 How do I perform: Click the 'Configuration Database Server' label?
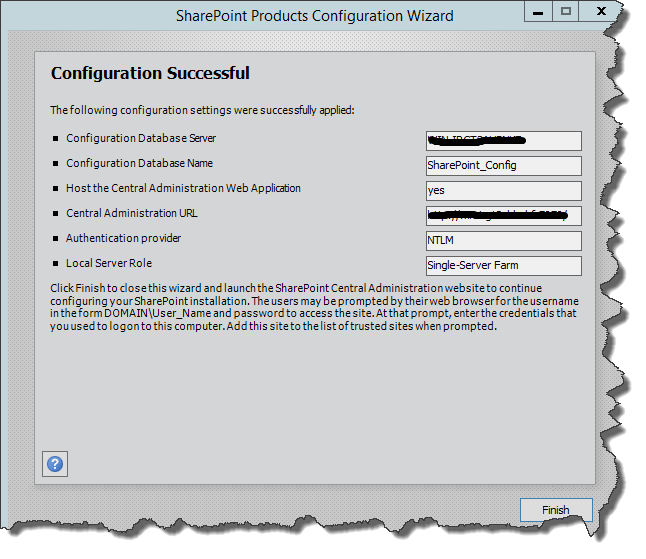pos(141,138)
